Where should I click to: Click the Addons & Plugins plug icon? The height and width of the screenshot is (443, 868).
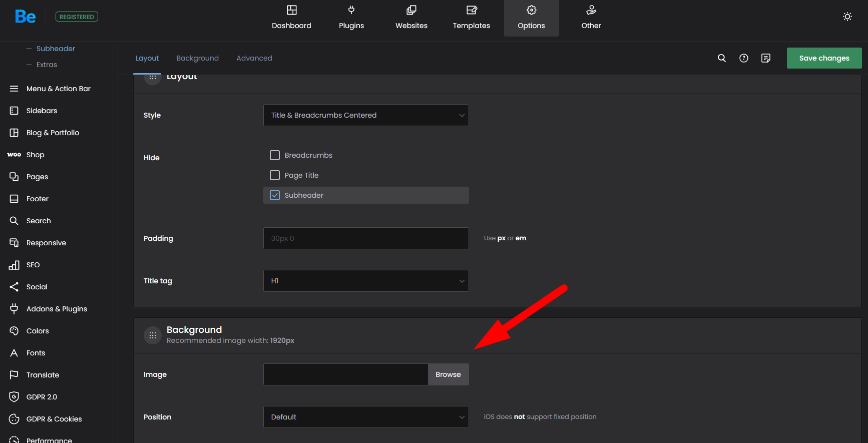coord(14,309)
